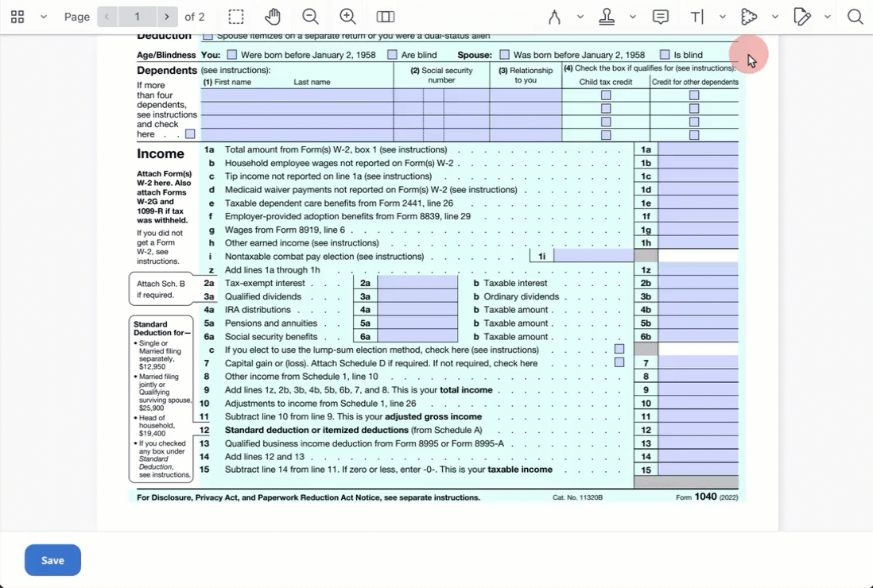Image resolution: width=873 pixels, height=588 pixels.
Task: Add a comment note annotation
Action: pyautogui.click(x=660, y=17)
